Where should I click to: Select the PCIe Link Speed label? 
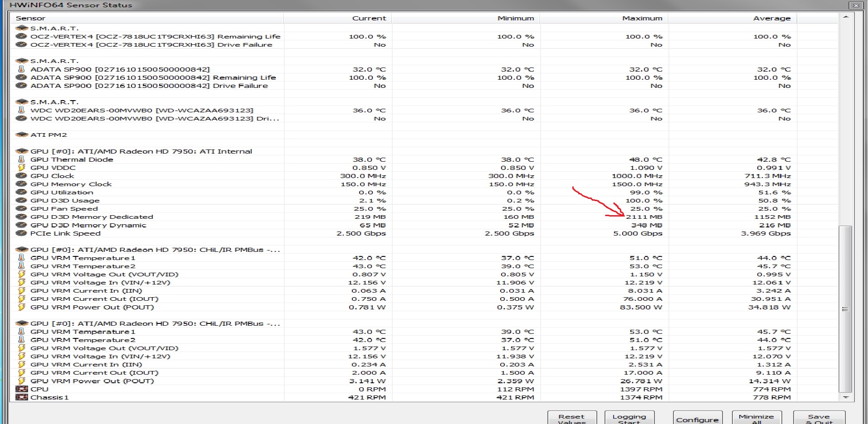(65, 233)
